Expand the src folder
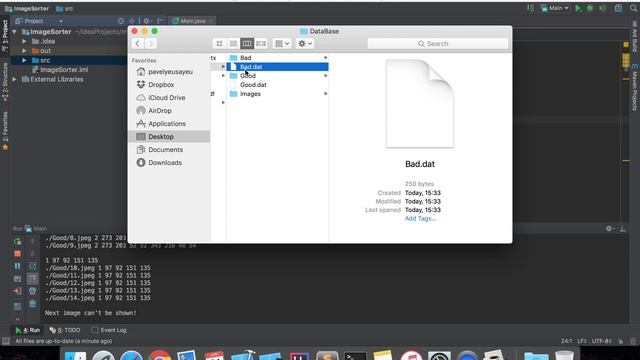Screen dimensions: 640x360 [24, 60]
